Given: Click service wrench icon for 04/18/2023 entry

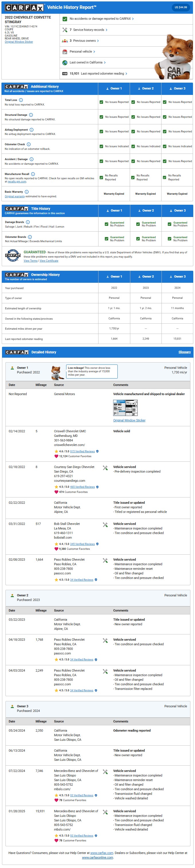Looking at the screenshot, I should pos(105,641).
